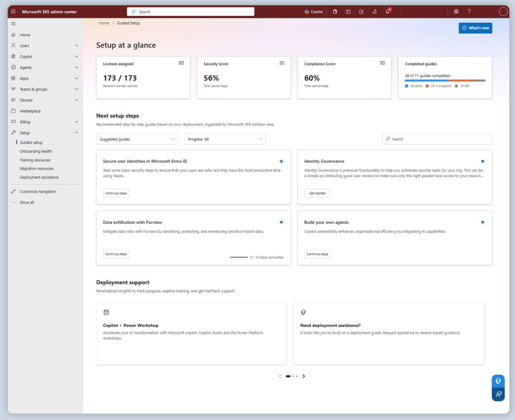Open the notifications bell icon
The width and height of the screenshot is (515, 420).
[388, 11]
